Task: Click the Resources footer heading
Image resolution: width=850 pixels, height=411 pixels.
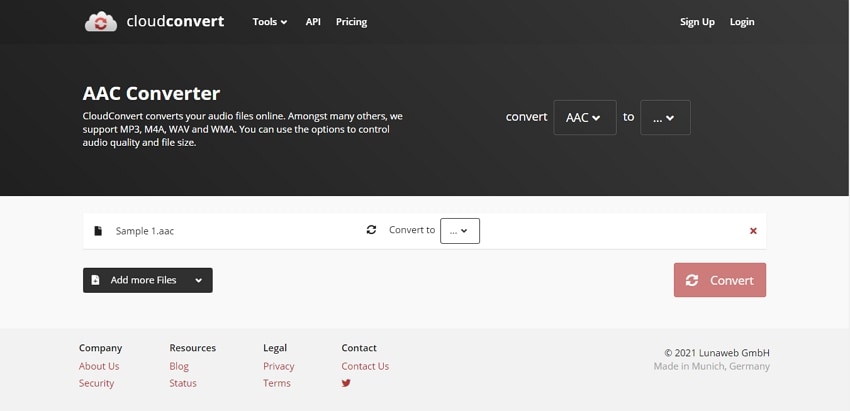Action: click(x=192, y=348)
